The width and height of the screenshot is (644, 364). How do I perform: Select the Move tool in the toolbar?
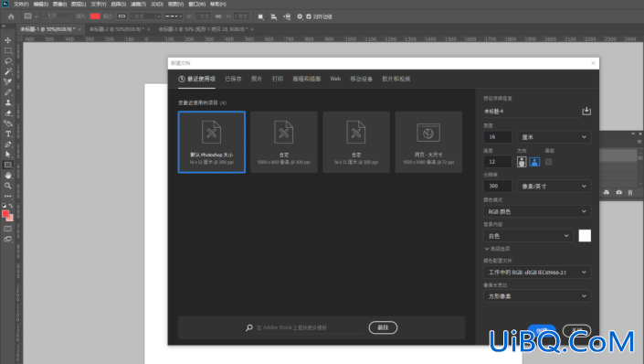pyautogui.click(x=8, y=40)
